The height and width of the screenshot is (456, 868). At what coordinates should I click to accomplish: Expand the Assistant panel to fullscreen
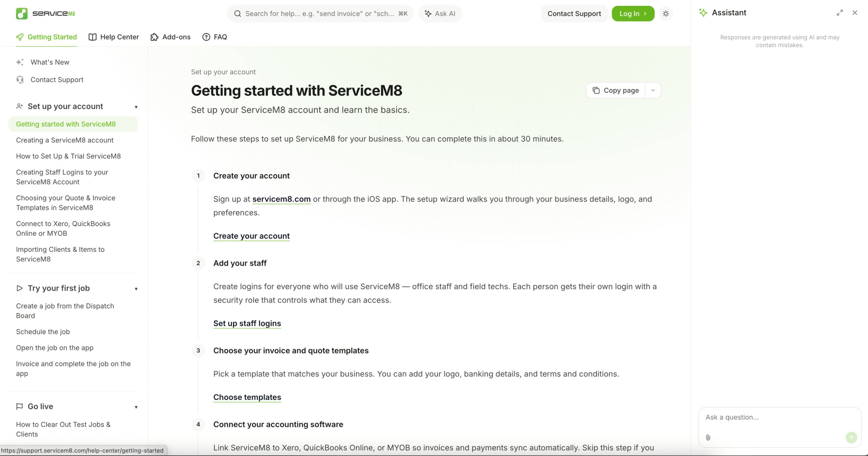[840, 13]
